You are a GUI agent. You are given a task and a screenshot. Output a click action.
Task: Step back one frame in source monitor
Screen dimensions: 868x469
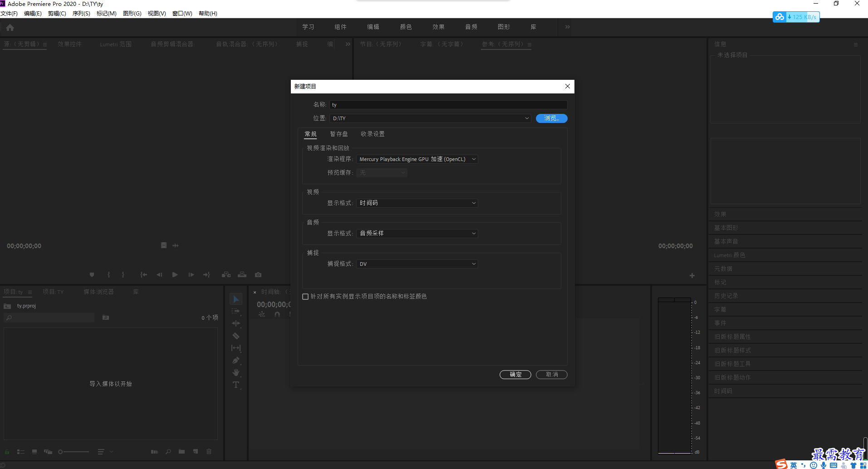(x=159, y=275)
